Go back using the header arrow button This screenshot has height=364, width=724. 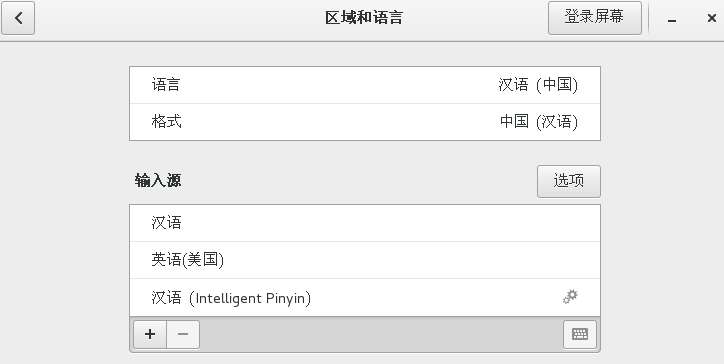point(18,18)
